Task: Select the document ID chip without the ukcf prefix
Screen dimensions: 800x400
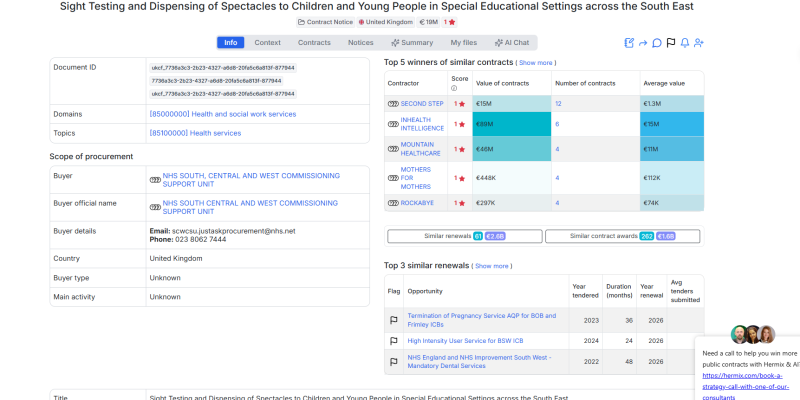Action: (216, 81)
